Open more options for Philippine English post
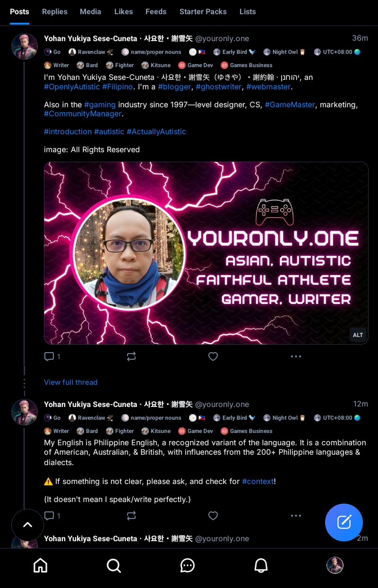The height and width of the screenshot is (588, 378). pos(296,516)
